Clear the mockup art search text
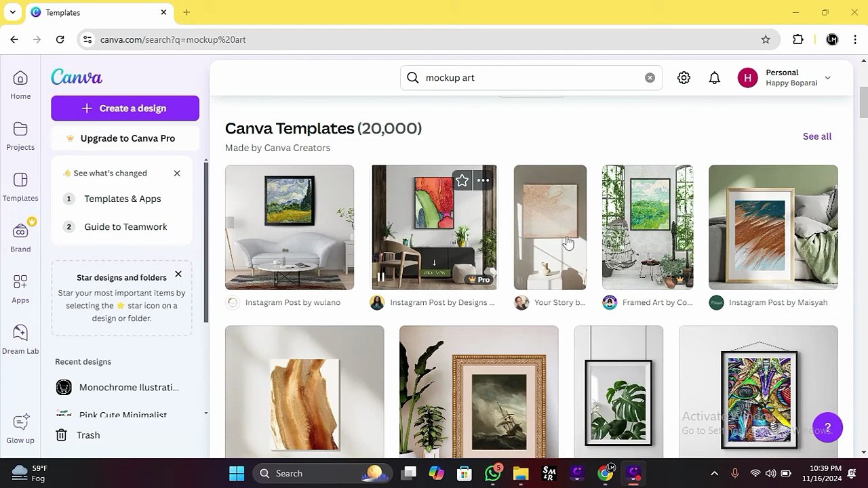The image size is (868, 488). [650, 78]
